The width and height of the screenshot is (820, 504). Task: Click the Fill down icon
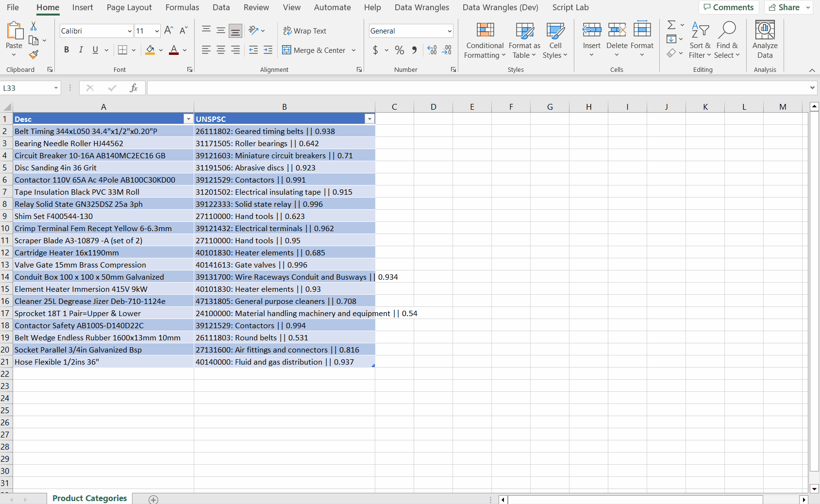[671, 39]
